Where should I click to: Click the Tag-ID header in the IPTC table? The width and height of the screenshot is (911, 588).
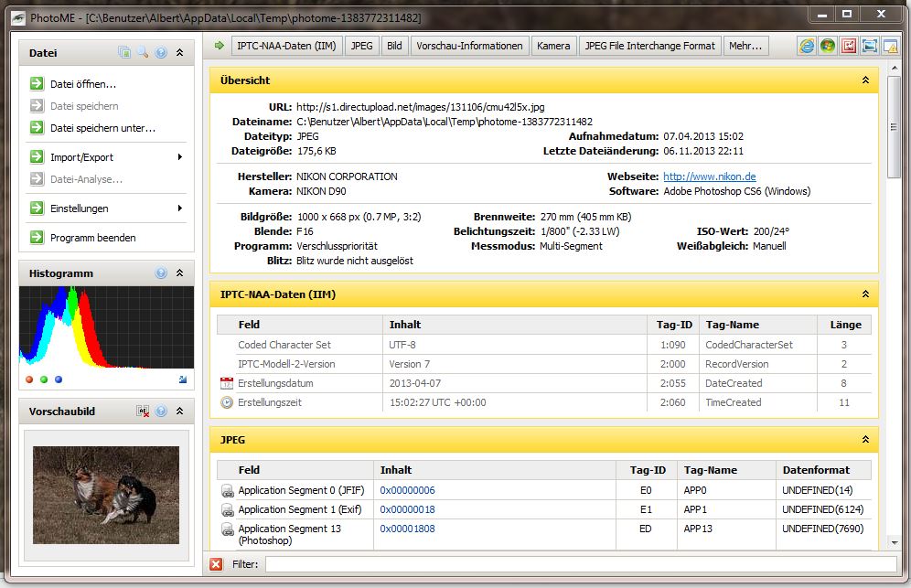[674, 325]
